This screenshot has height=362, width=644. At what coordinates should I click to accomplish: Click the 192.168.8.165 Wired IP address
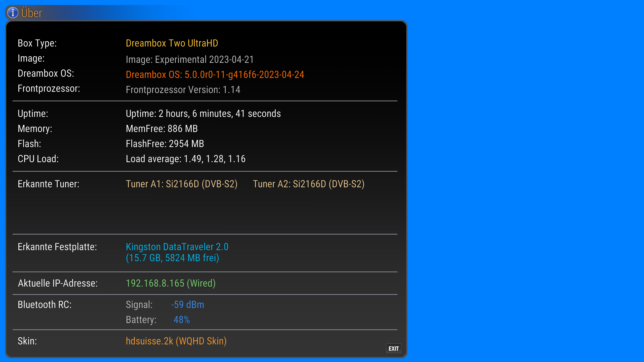(171, 283)
